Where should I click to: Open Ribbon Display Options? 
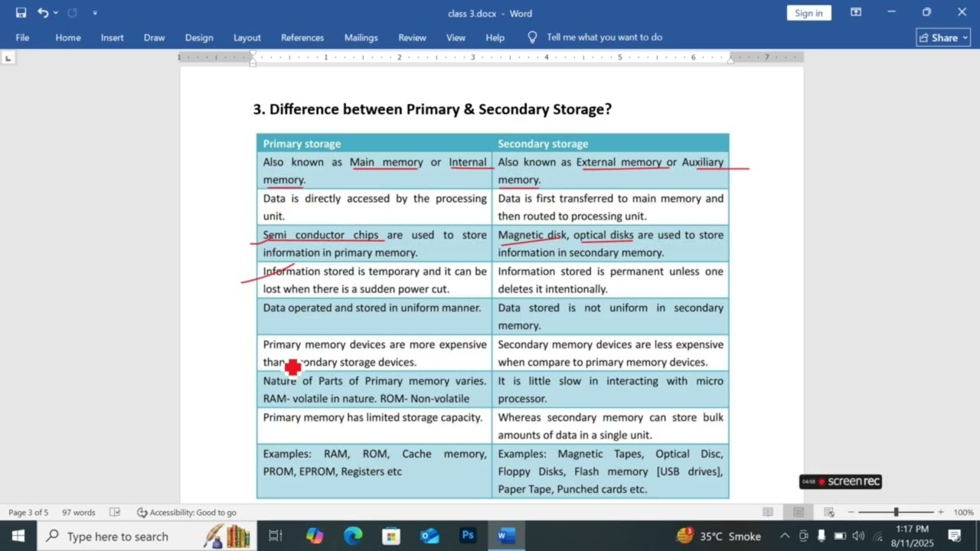pos(856,12)
